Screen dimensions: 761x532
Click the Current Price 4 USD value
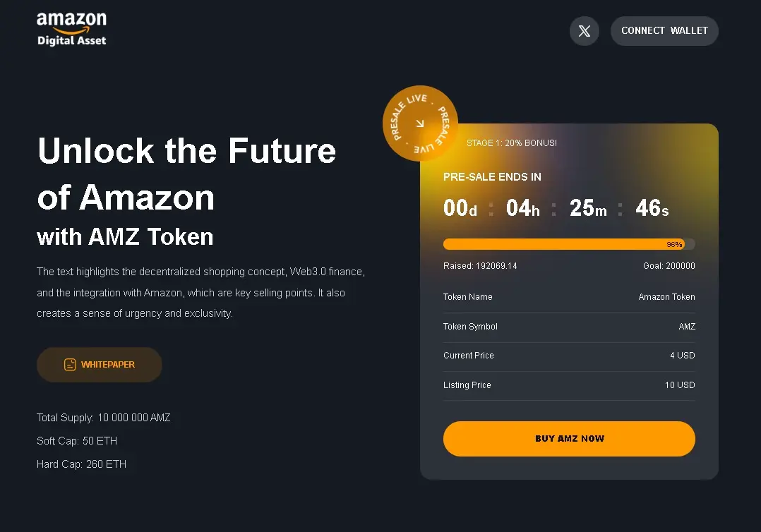pyautogui.click(x=683, y=356)
